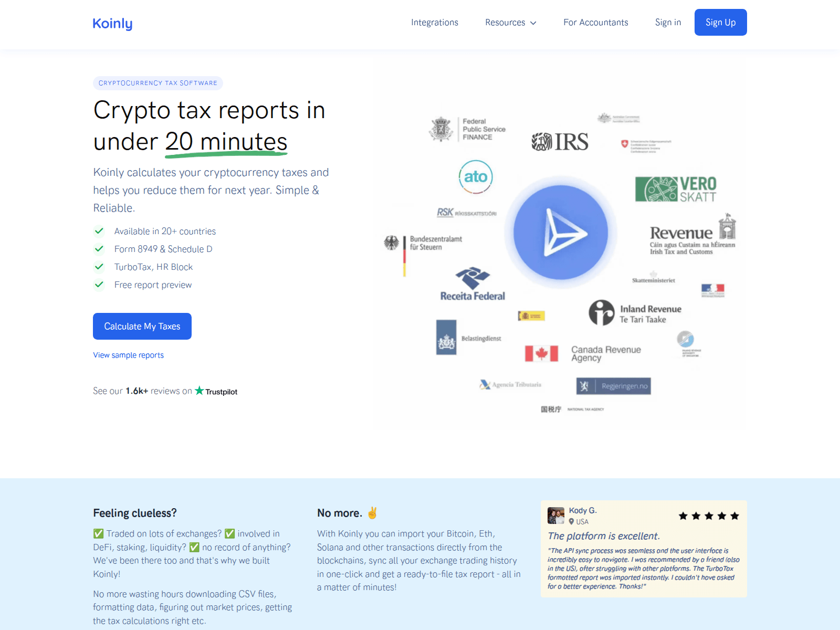The image size is (840, 630).
Task: Click the Agencia Tributaria logo
Action: point(510,385)
